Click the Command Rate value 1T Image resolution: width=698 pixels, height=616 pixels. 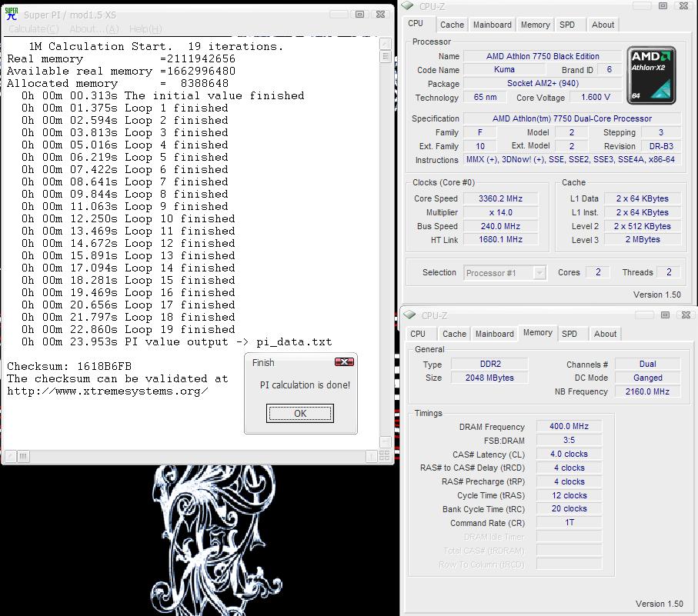pos(569,523)
